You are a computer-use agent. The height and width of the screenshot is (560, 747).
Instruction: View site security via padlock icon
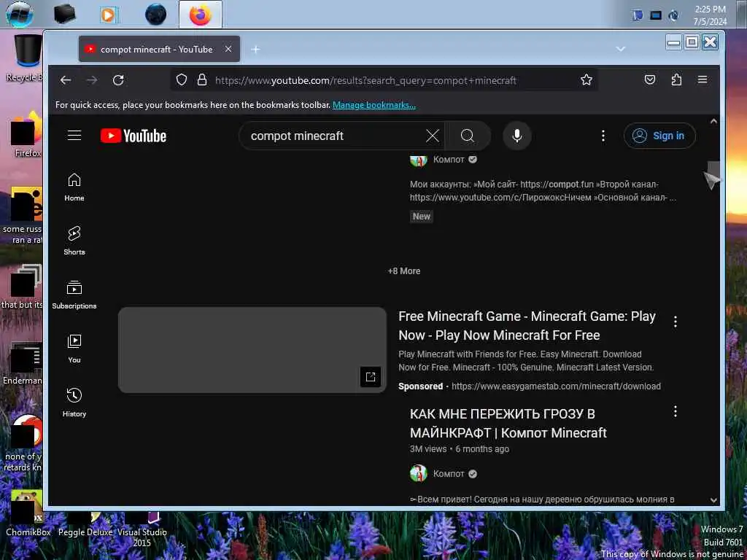(x=202, y=80)
